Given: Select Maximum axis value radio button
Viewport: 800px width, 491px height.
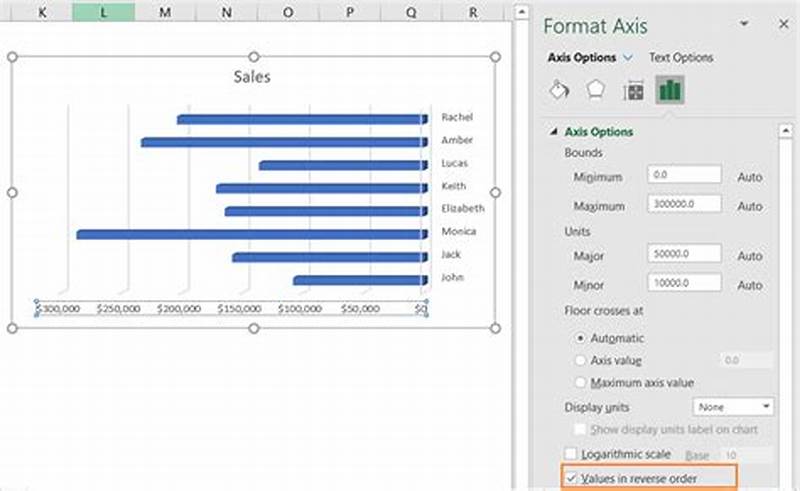Looking at the screenshot, I should 580,382.
